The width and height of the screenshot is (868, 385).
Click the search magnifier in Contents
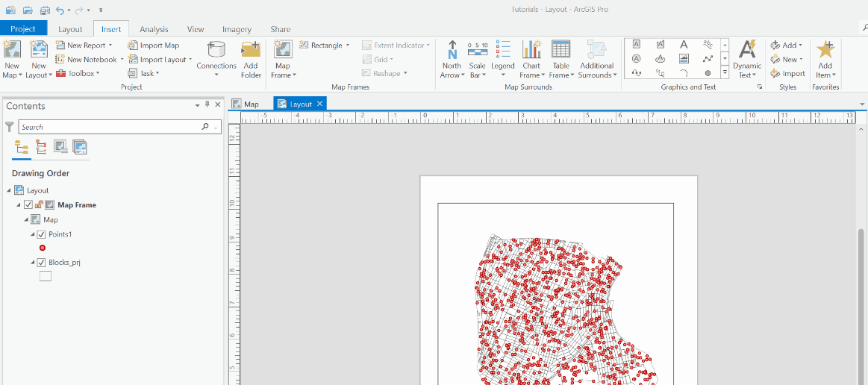click(205, 127)
